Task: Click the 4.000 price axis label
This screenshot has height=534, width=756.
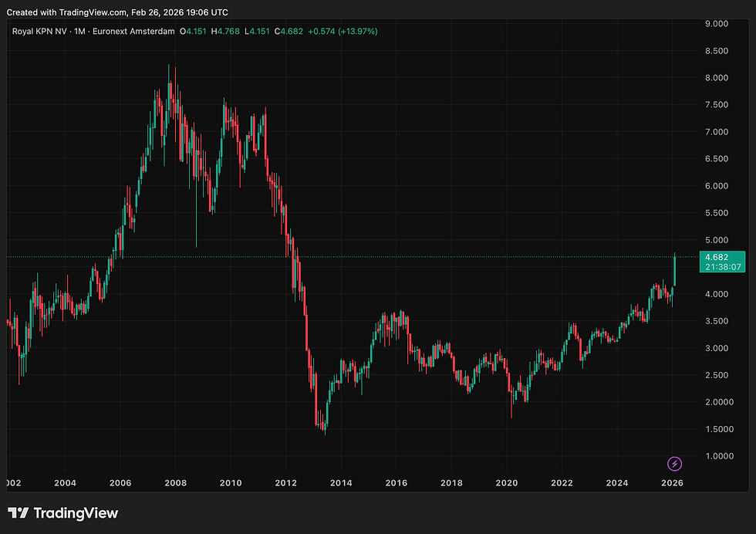Action: pyautogui.click(x=717, y=294)
